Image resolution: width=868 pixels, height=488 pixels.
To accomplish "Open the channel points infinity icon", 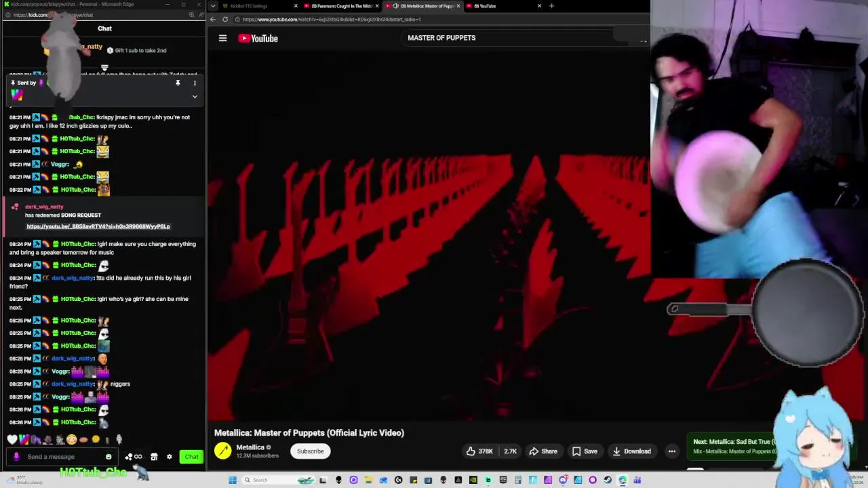I will [138, 457].
